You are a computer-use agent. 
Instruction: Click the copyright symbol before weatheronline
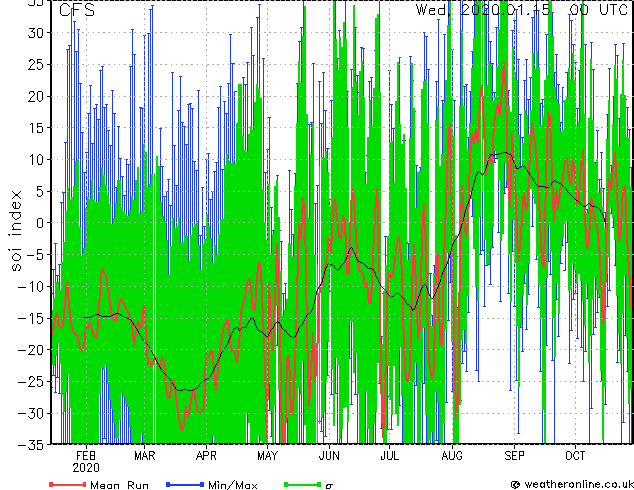pyautogui.click(x=516, y=485)
